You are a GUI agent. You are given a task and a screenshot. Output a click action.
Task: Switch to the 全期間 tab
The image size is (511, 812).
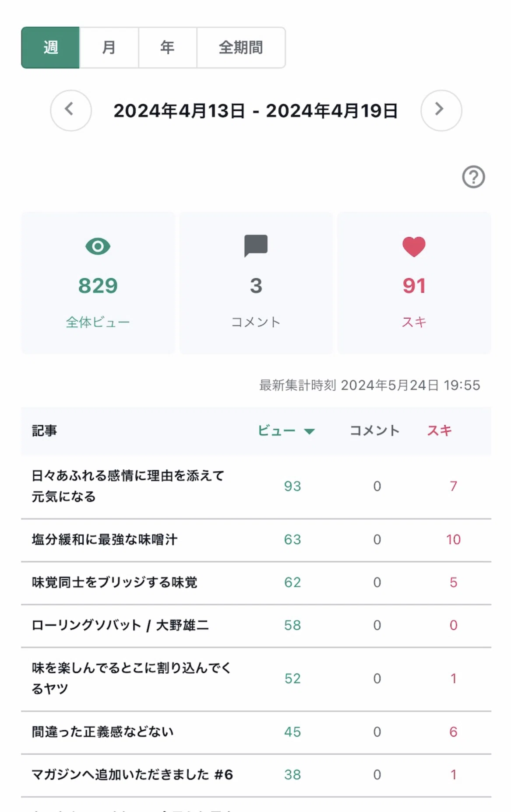(241, 47)
